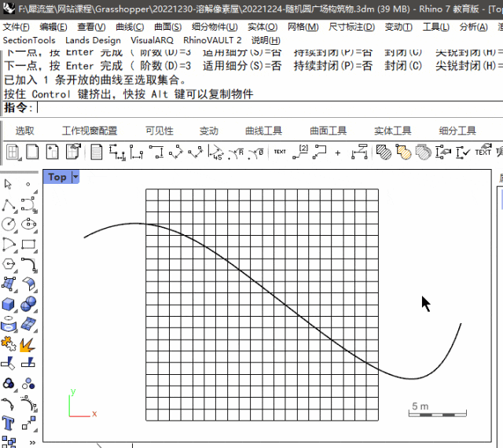Click the Explode tool icon

[28, 343]
